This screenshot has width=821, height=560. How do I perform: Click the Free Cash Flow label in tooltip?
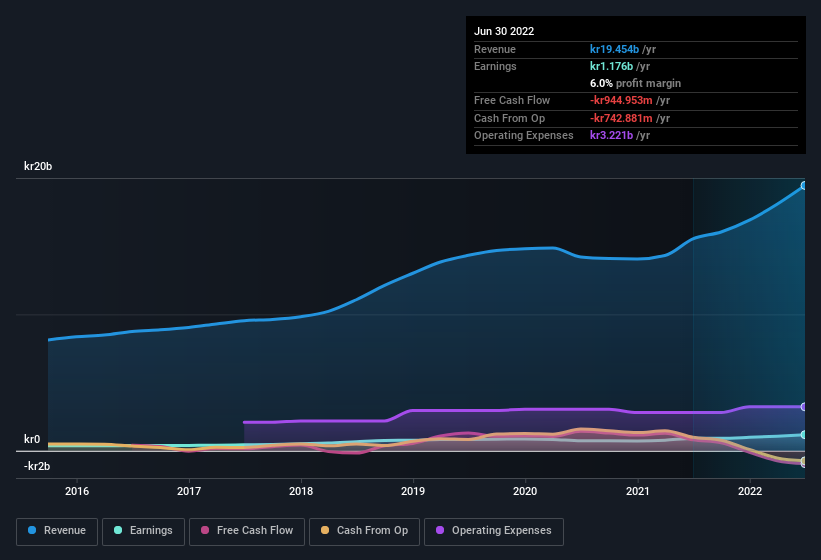[512, 100]
